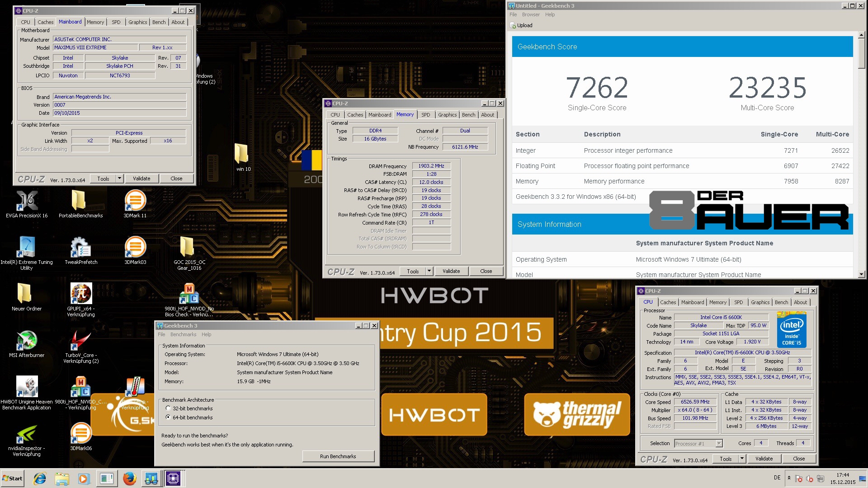868x488 pixels.
Task: Open Caches tab in the Memory CPU-Z window
Action: tap(355, 115)
